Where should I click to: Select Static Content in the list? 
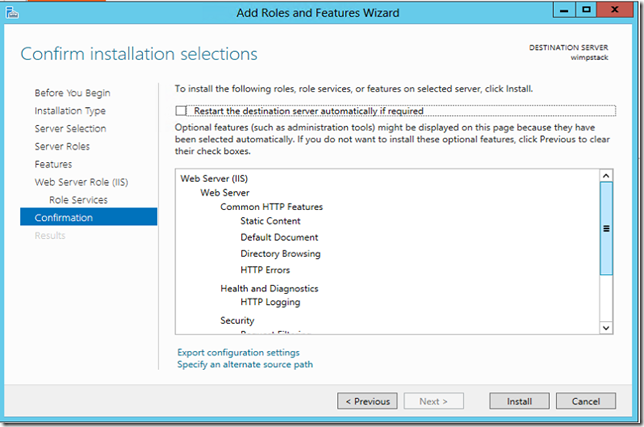click(x=270, y=221)
